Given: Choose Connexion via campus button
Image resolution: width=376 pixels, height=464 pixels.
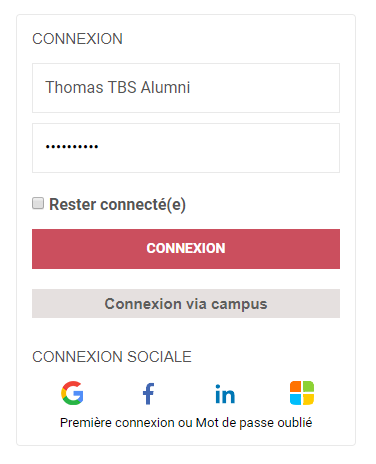Looking at the screenshot, I should point(186,303).
